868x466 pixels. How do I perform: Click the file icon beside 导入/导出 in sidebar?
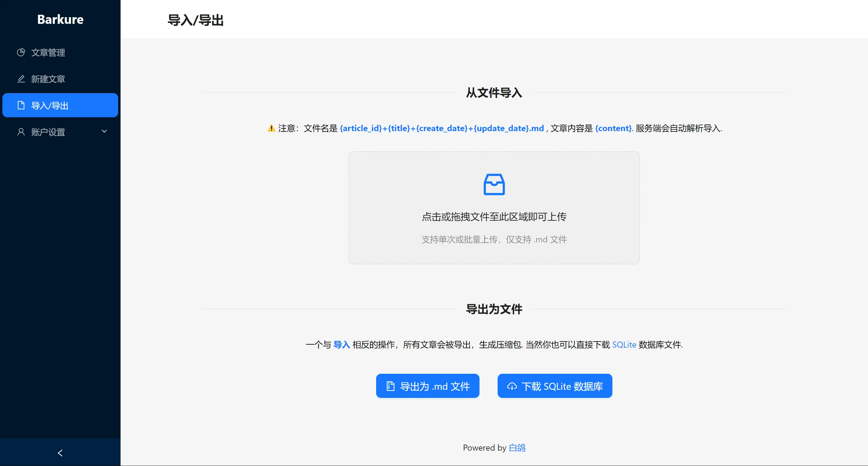tap(21, 105)
